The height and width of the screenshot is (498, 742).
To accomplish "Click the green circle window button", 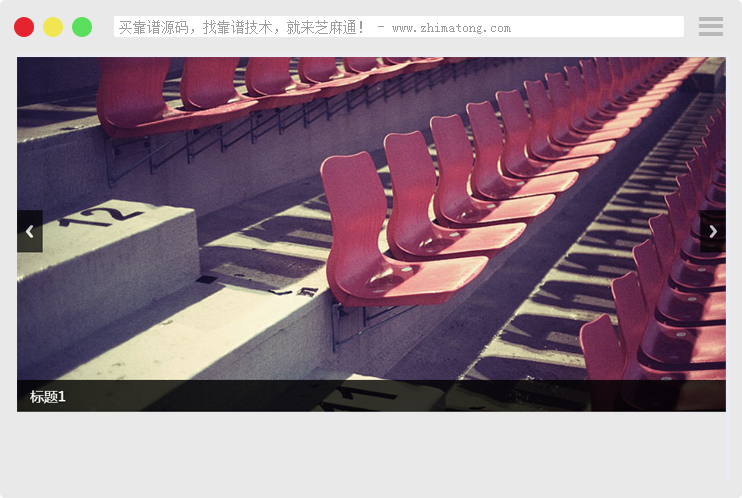I will tap(82, 27).
